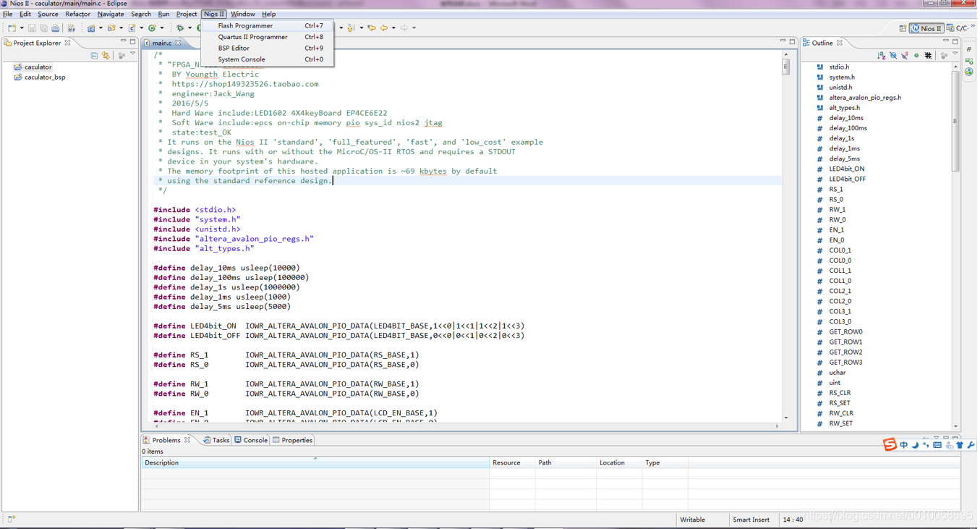Toggle Hide Fields in Outline
The image size is (980, 529).
tap(893, 55)
